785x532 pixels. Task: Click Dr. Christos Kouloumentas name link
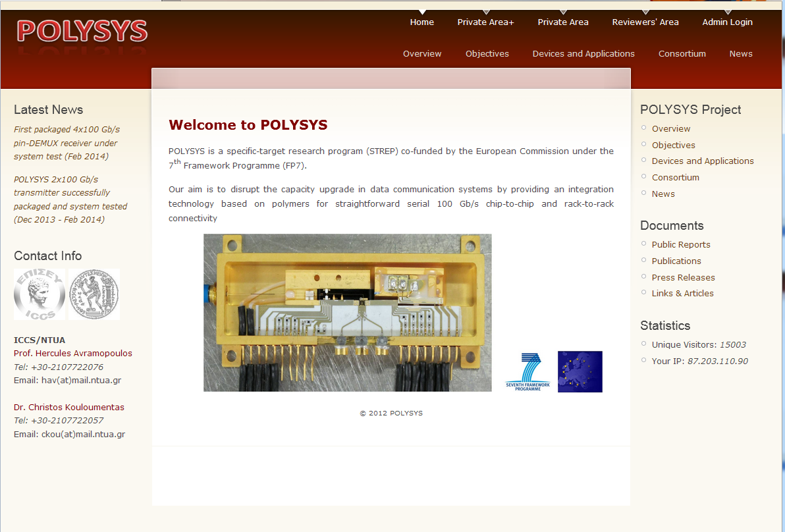pos(68,407)
